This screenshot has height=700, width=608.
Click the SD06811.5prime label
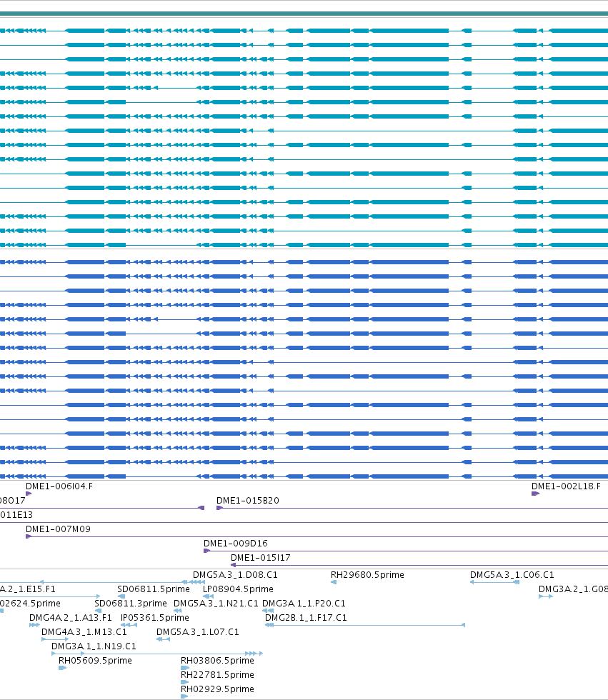pyautogui.click(x=153, y=589)
